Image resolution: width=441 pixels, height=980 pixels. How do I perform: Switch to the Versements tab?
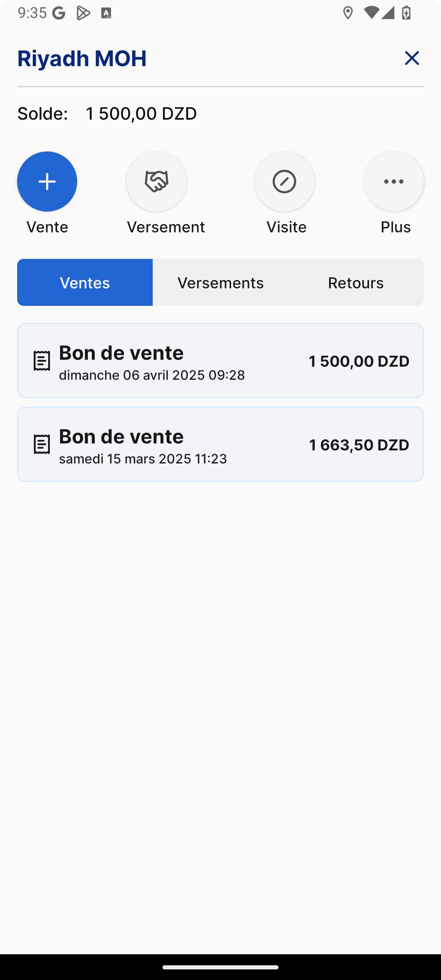point(220,283)
